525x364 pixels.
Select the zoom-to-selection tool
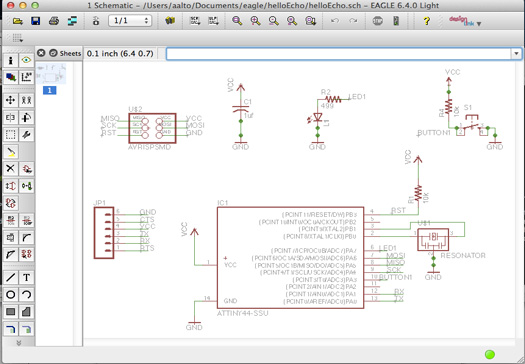(x=310, y=21)
